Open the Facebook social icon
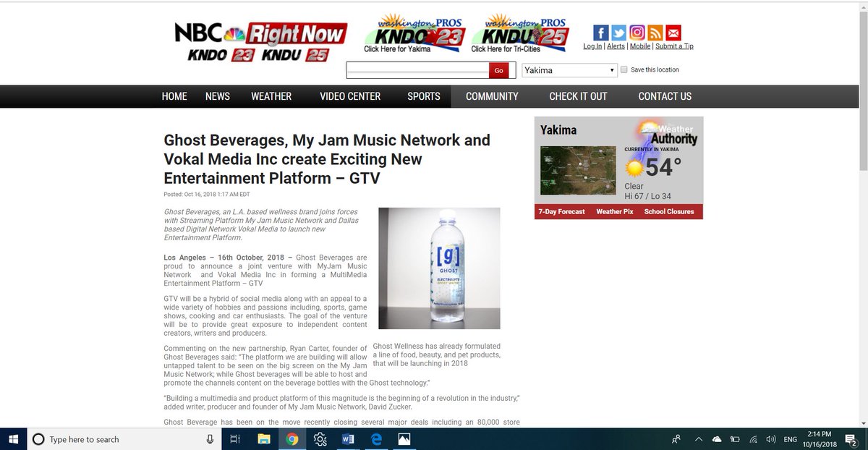Viewport: 868px width, 450px height. click(600, 33)
